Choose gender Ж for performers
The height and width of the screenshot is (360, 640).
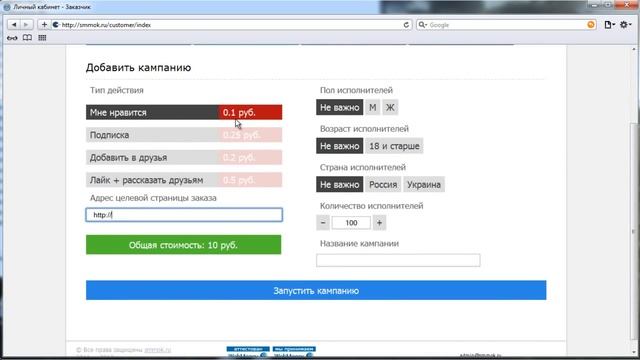[390, 107]
